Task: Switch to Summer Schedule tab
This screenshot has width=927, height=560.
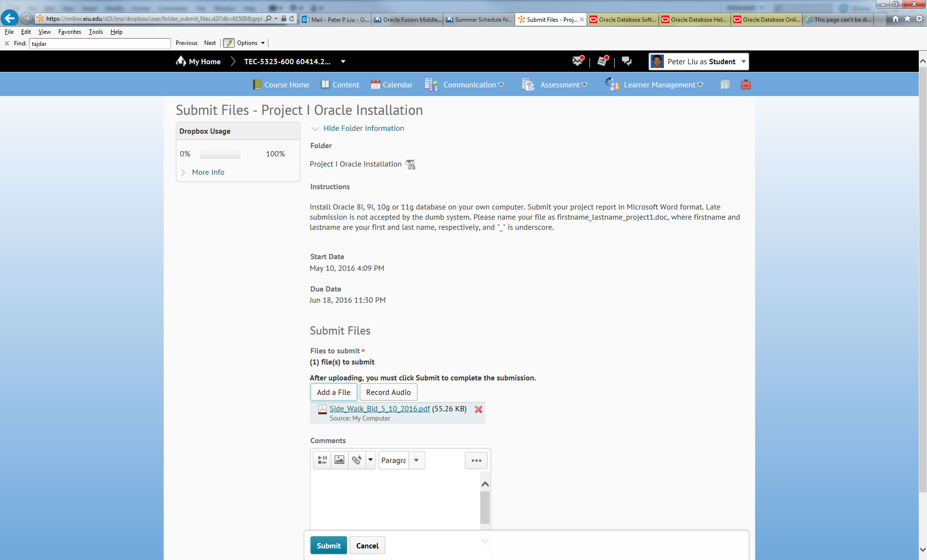Action: (479, 19)
